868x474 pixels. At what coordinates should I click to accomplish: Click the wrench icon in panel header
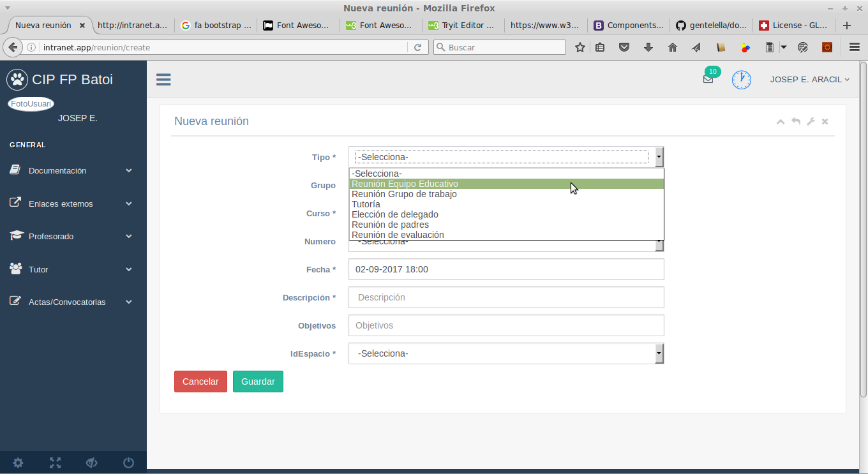point(811,121)
